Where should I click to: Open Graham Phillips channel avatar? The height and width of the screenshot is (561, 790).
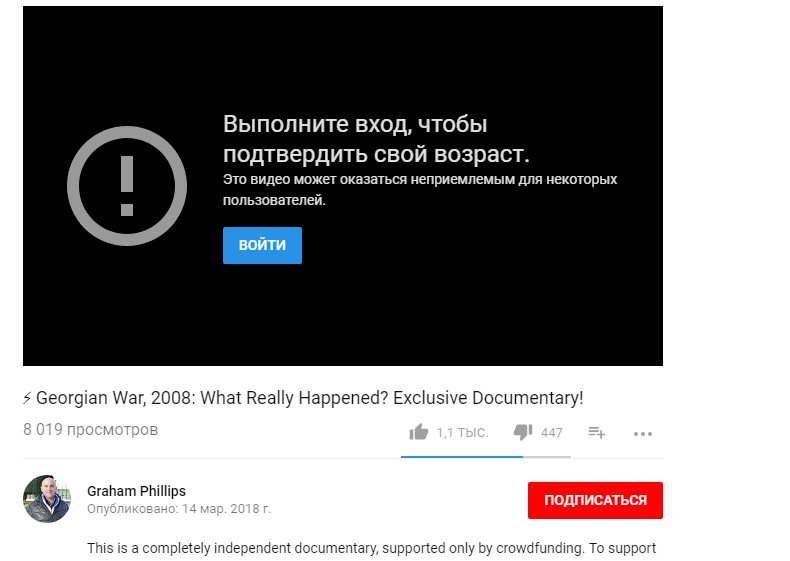pyautogui.click(x=47, y=498)
